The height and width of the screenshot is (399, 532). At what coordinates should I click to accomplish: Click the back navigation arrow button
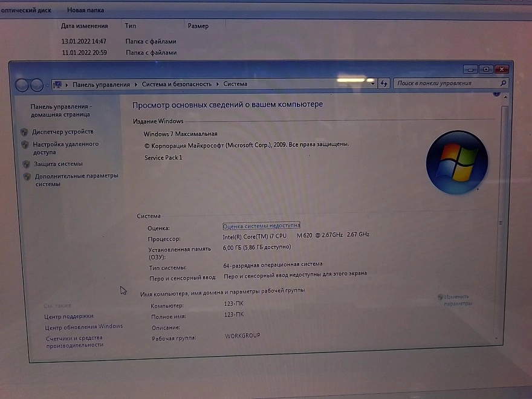pos(22,85)
